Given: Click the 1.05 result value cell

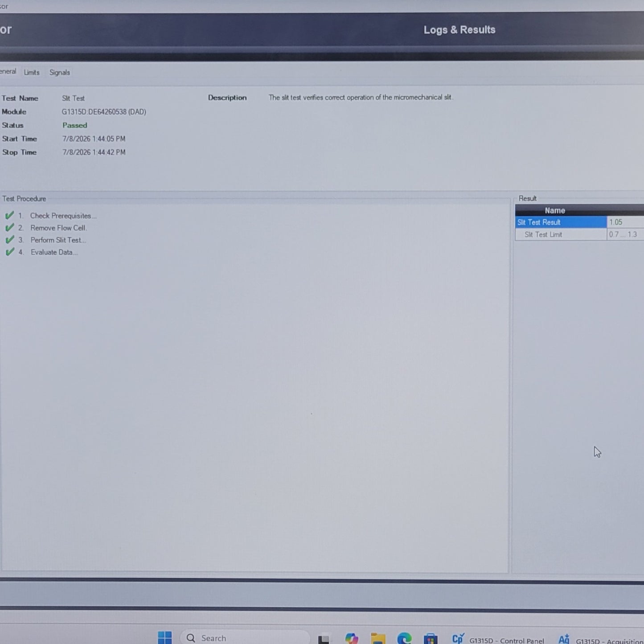Looking at the screenshot, I should [x=625, y=222].
